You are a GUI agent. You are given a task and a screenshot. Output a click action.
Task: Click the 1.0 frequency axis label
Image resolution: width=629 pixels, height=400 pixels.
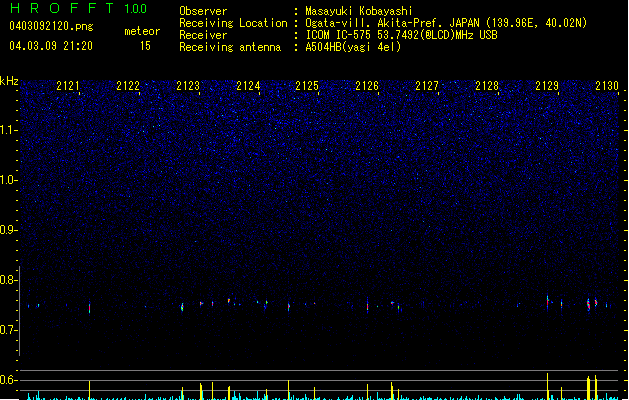[9, 180]
